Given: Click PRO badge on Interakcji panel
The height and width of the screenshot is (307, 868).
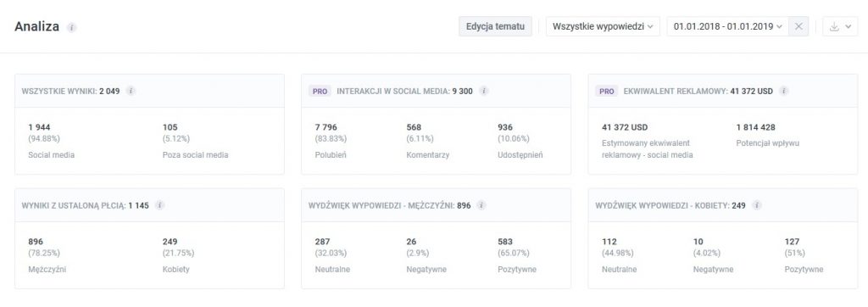Looking at the screenshot, I should coord(320,92).
